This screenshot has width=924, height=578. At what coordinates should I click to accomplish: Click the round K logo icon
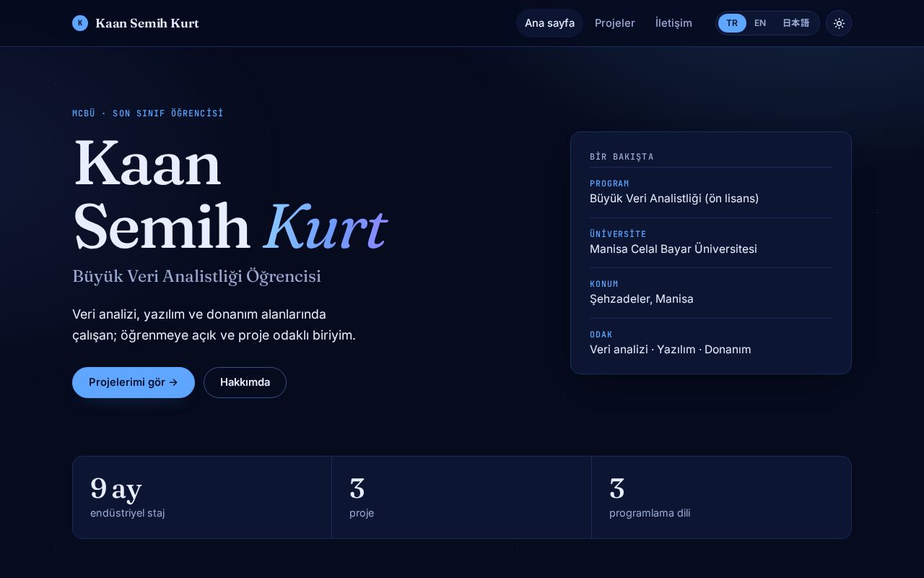click(x=80, y=23)
